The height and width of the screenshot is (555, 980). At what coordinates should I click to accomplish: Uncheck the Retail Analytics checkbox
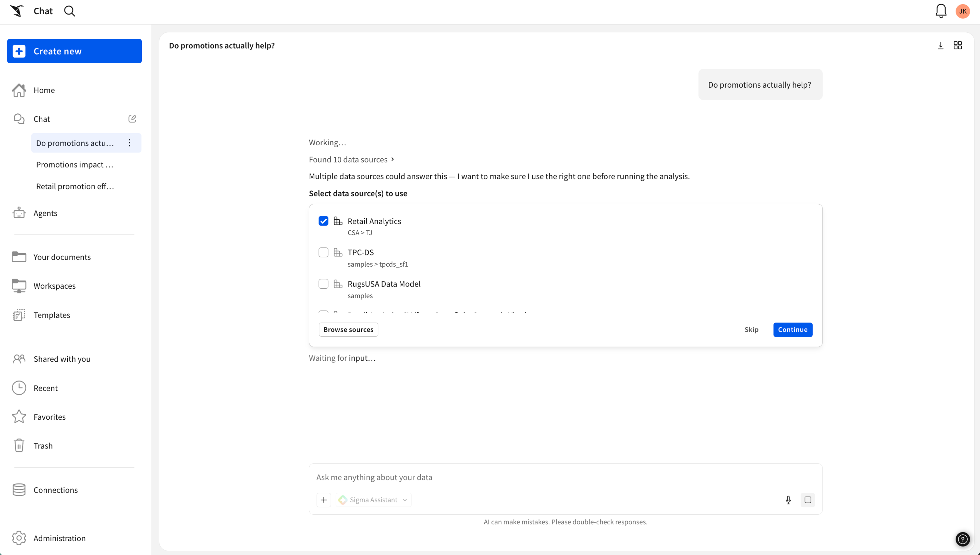(x=323, y=221)
